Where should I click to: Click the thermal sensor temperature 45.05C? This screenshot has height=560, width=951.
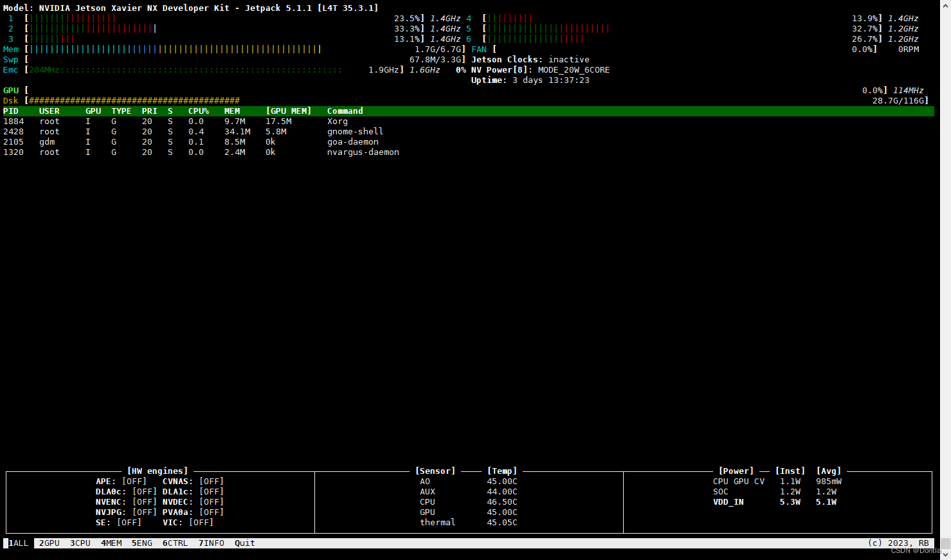pyautogui.click(x=502, y=523)
